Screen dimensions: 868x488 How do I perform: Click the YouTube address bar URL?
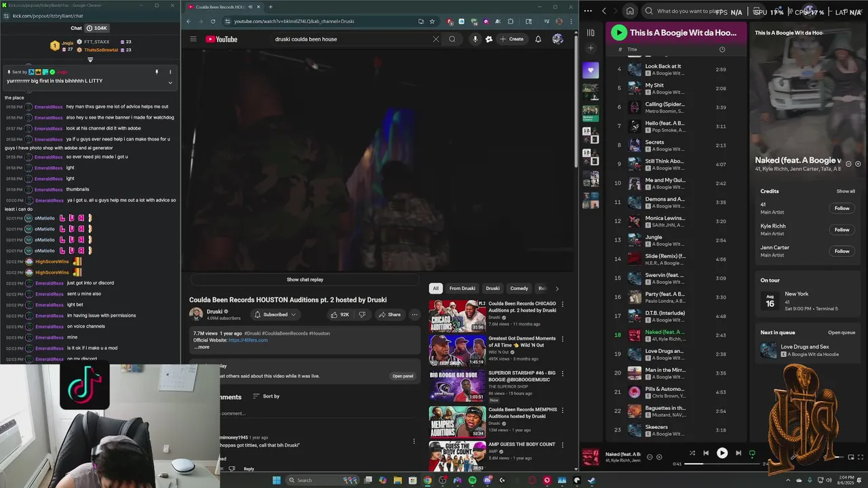point(294,21)
